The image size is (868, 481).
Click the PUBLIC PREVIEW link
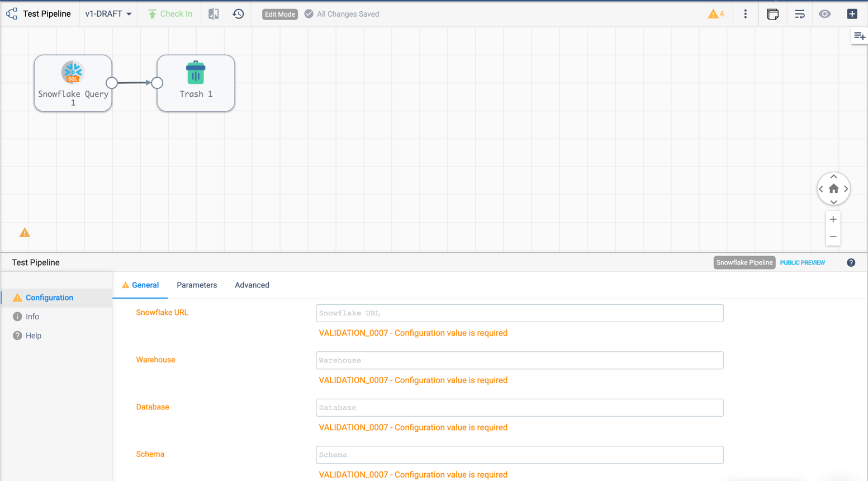click(x=803, y=263)
